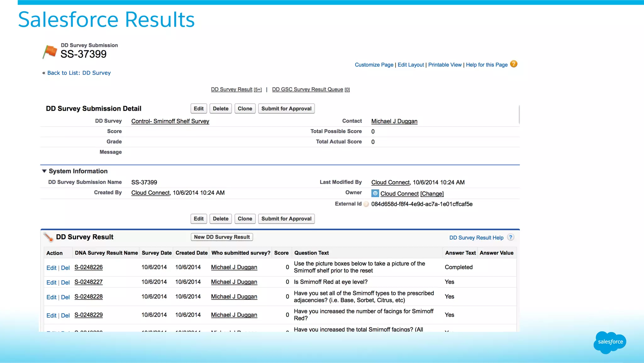Edit result row S-0248226

tap(51, 268)
